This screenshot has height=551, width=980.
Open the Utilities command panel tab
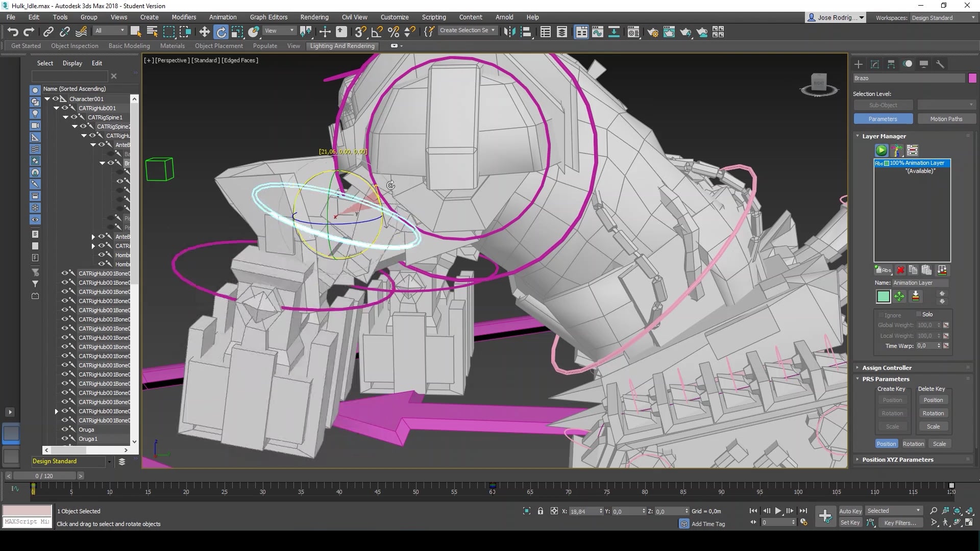coord(940,64)
